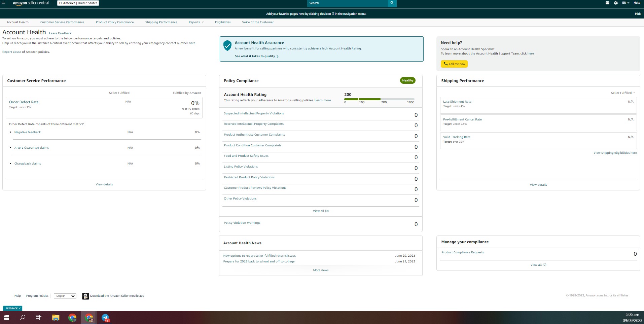
Task: Open the EN language dropdown
Action: tap(625, 3)
